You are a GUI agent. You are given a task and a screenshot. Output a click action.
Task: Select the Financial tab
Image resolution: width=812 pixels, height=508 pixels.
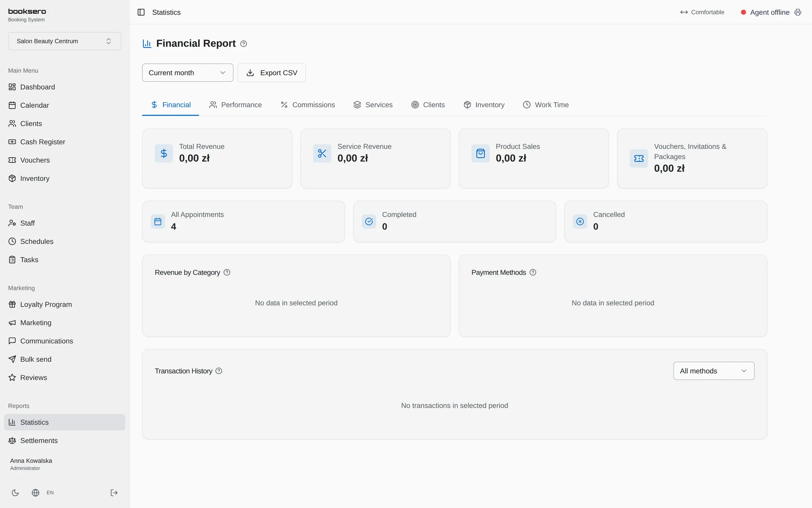click(x=171, y=105)
